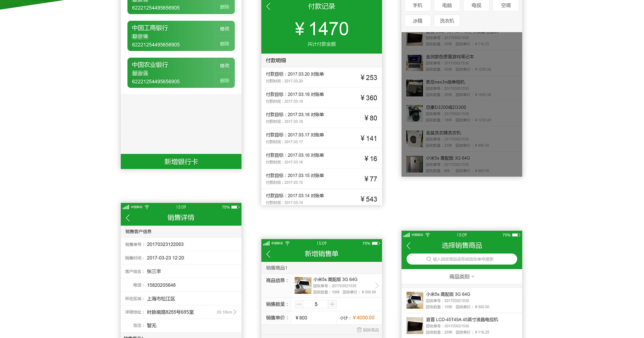Go back from the 付款记录 screen
Screen dimensions: 644x338
coord(268,6)
